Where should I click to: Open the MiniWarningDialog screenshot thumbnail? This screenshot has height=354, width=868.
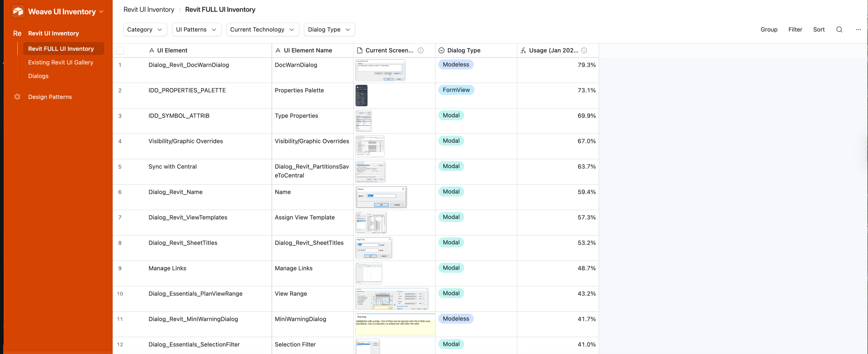(395, 324)
